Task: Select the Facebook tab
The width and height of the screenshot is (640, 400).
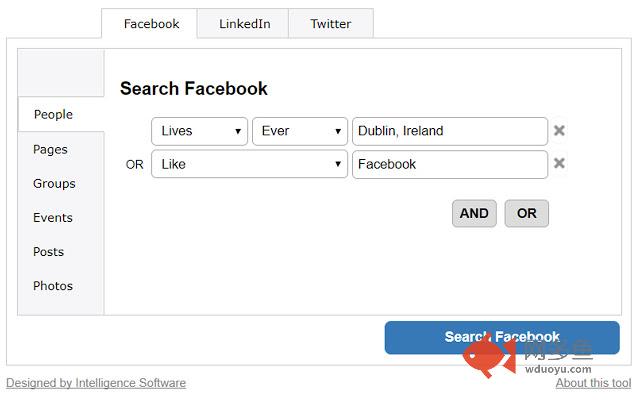Action: click(x=151, y=24)
